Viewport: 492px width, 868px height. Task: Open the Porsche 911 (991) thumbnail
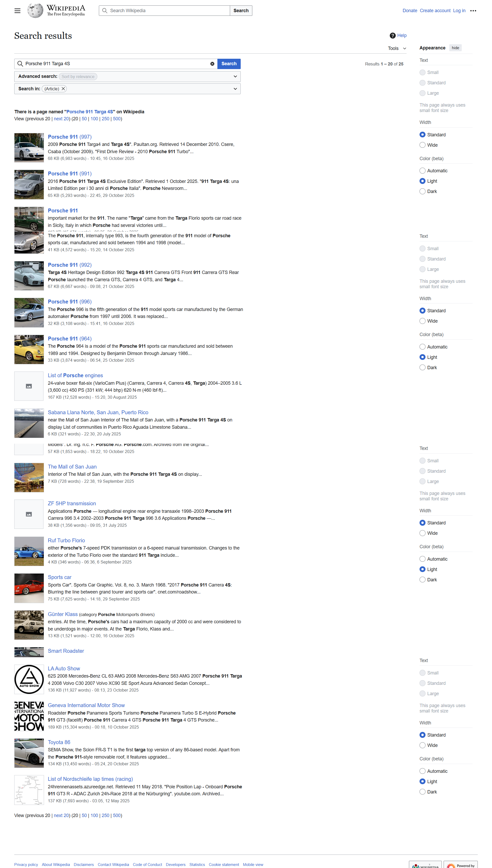[29, 184]
